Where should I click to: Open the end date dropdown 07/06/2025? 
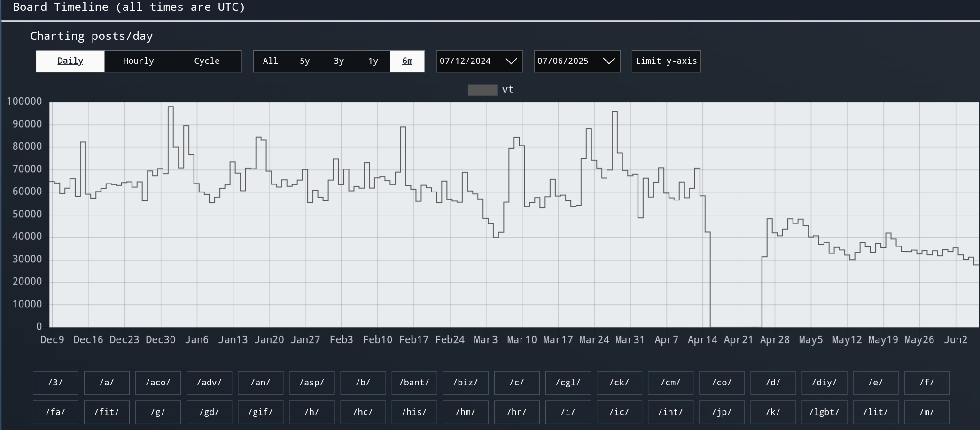[576, 61]
